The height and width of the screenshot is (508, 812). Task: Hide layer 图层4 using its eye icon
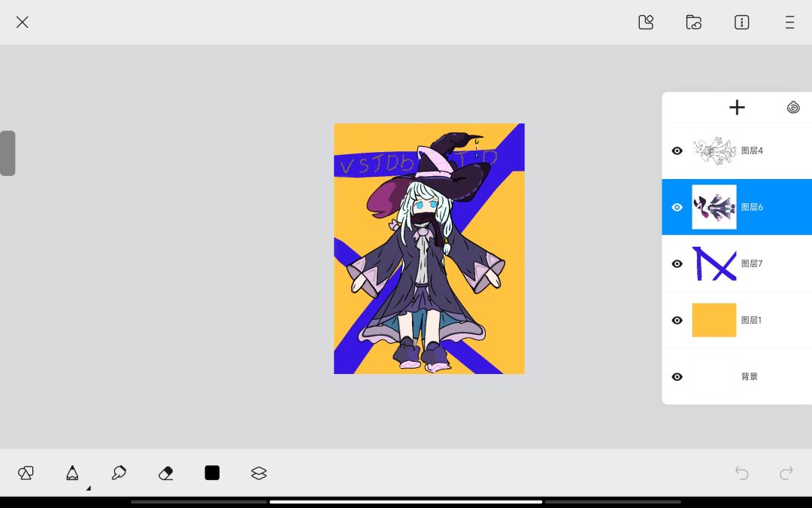(x=677, y=151)
